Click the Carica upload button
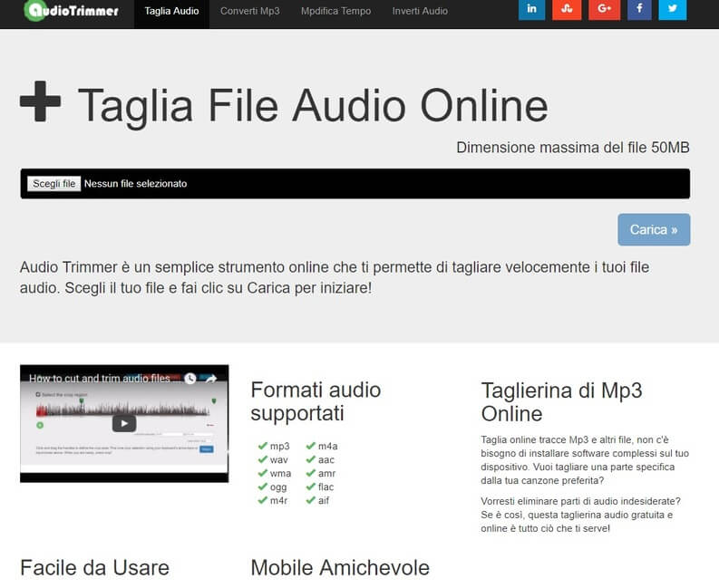This screenshot has width=719, height=588. coord(654,229)
